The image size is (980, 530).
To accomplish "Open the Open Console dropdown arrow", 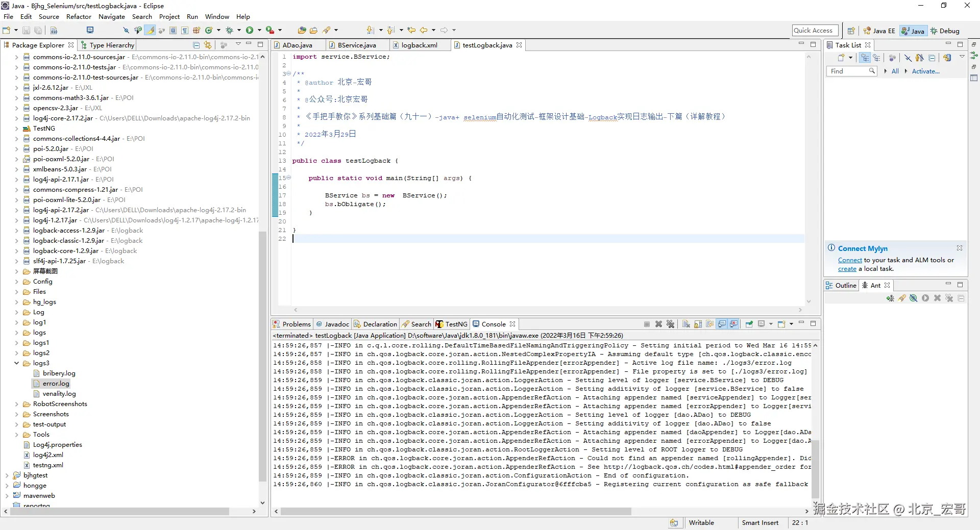I will 791,324.
